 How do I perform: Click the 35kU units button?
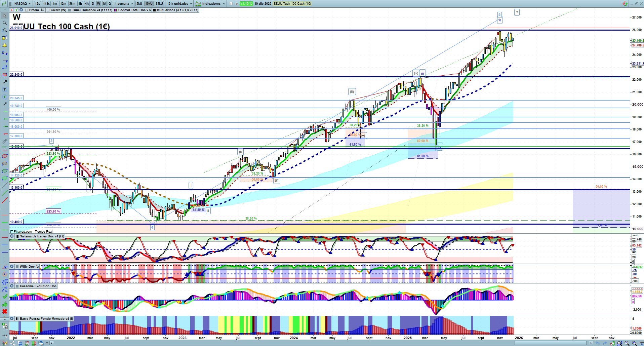(x=159, y=4)
